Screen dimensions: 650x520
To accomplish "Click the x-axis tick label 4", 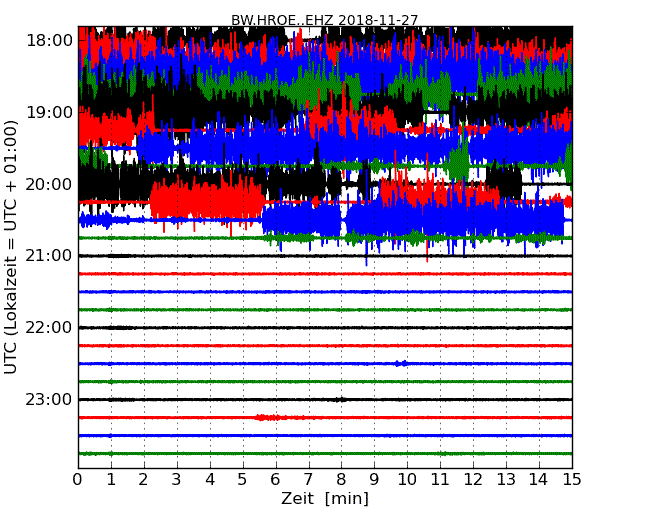I will point(210,479).
